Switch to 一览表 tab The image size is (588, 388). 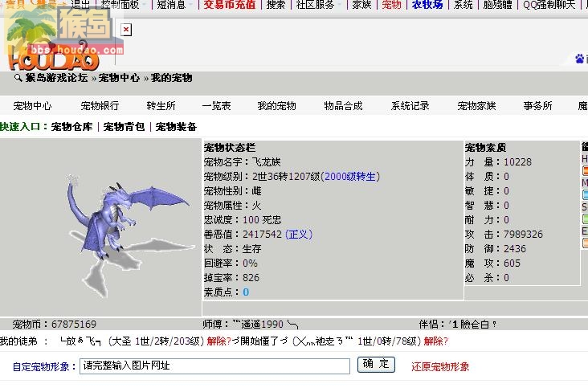tap(216, 106)
